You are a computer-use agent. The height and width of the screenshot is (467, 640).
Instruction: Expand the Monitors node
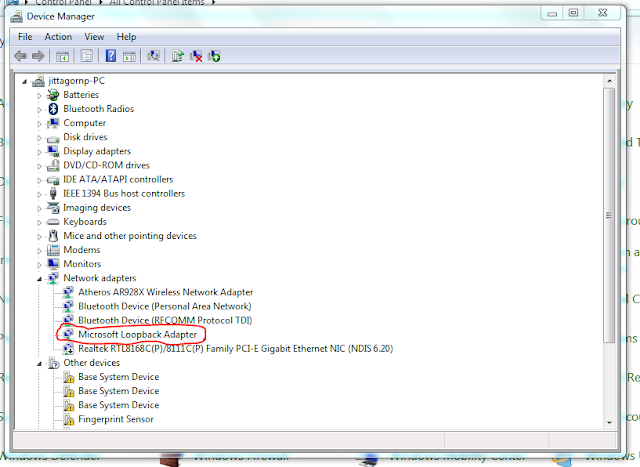click(39, 265)
